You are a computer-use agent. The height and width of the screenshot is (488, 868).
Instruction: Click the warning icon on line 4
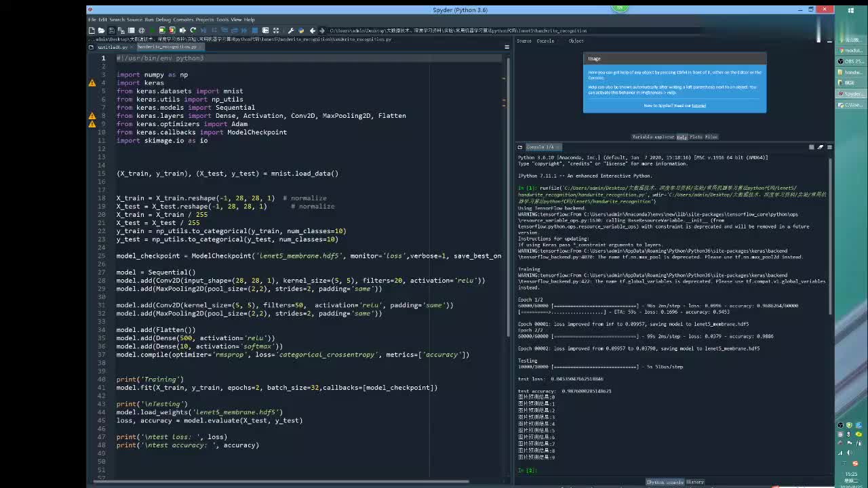coord(92,83)
